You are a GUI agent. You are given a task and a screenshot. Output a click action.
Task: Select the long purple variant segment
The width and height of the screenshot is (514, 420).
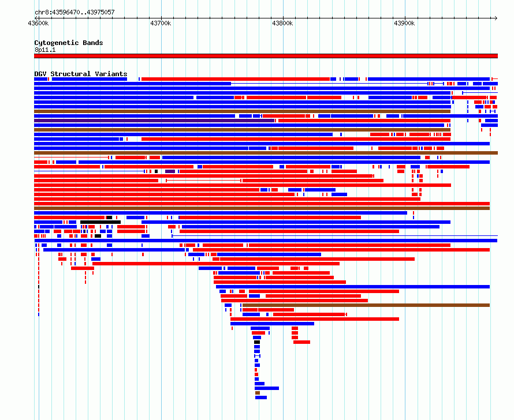pyautogui.click(x=154, y=121)
